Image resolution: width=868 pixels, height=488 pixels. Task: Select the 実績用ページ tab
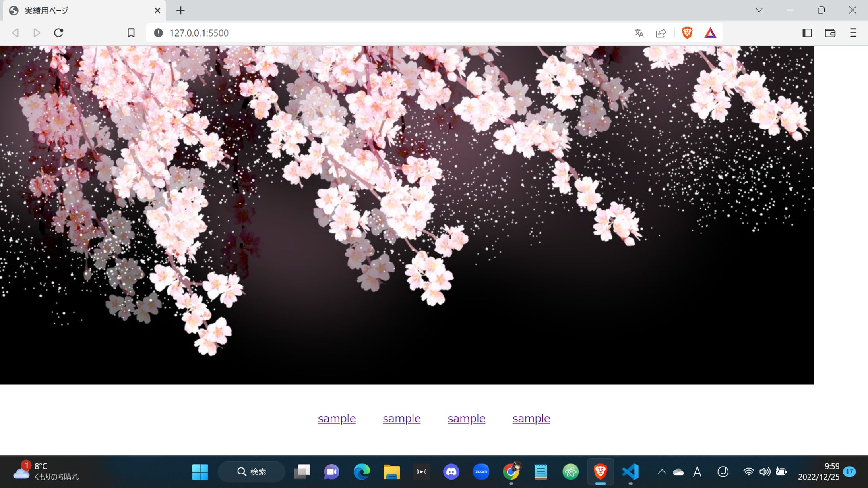pyautogui.click(x=85, y=10)
